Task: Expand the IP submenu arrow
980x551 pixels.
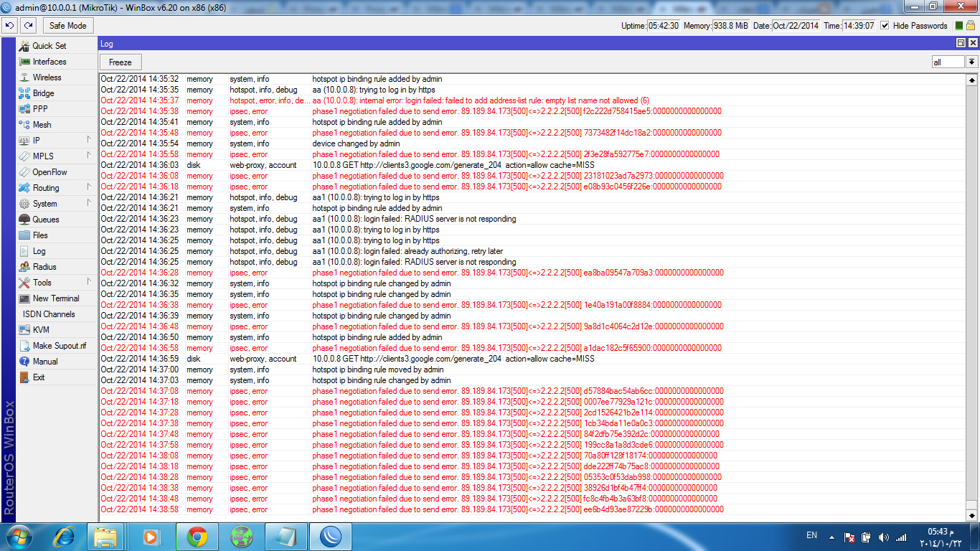Action: pyautogui.click(x=89, y=140)
